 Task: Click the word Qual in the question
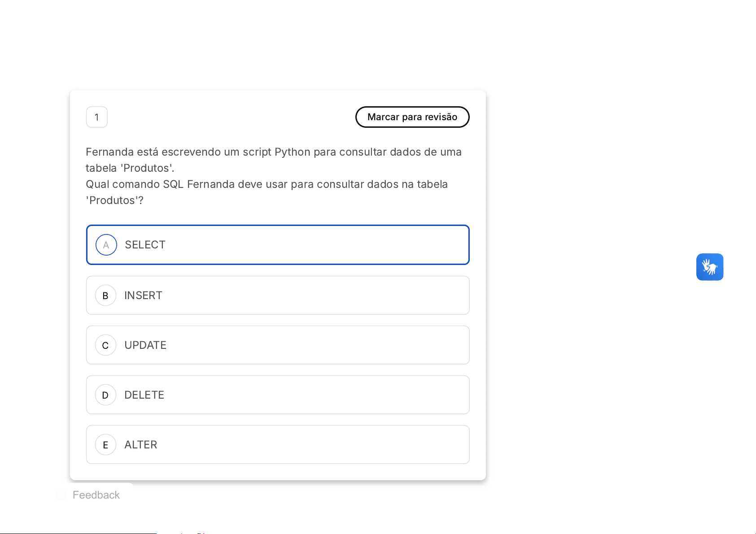(x=97, y=184)
